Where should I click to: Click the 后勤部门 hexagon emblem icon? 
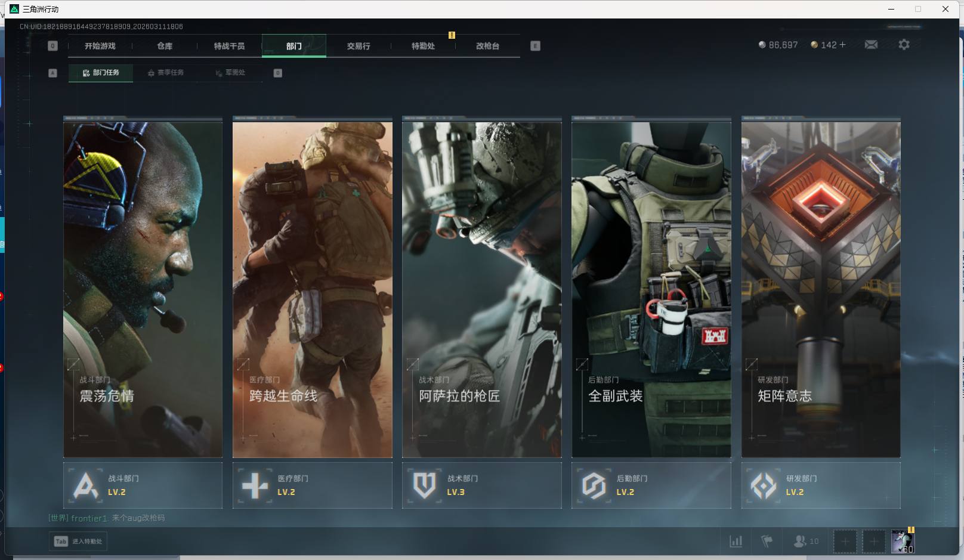594,485
